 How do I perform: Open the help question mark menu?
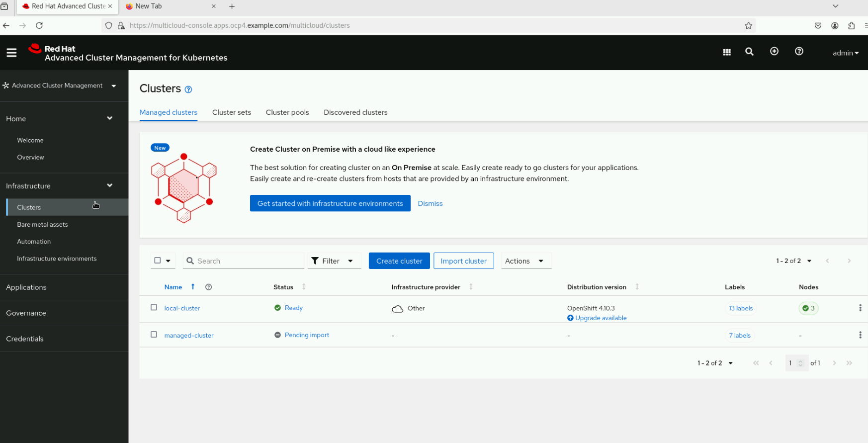[799, 51]
